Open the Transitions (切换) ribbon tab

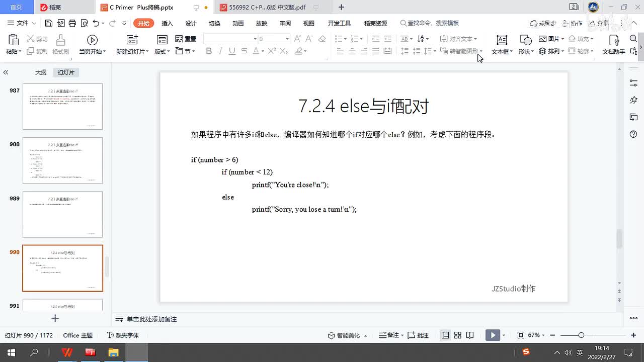coord(214,23)
